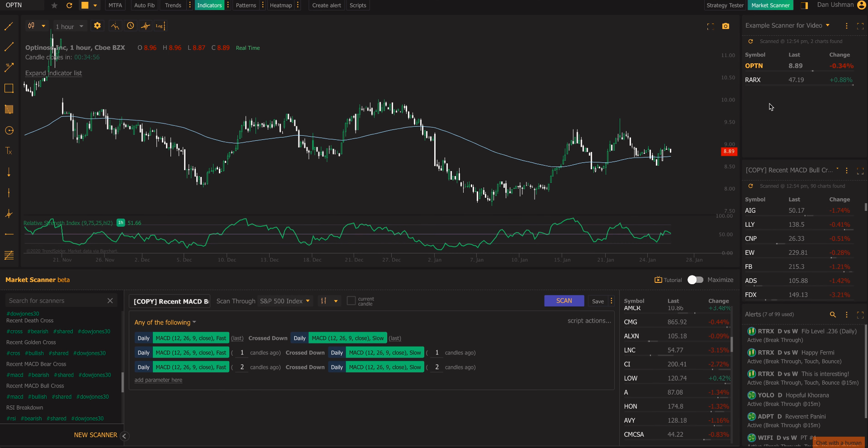868x448 pixels.
Task: Open S&P 500 Index scan list dropdown
Action: [285, 301]
